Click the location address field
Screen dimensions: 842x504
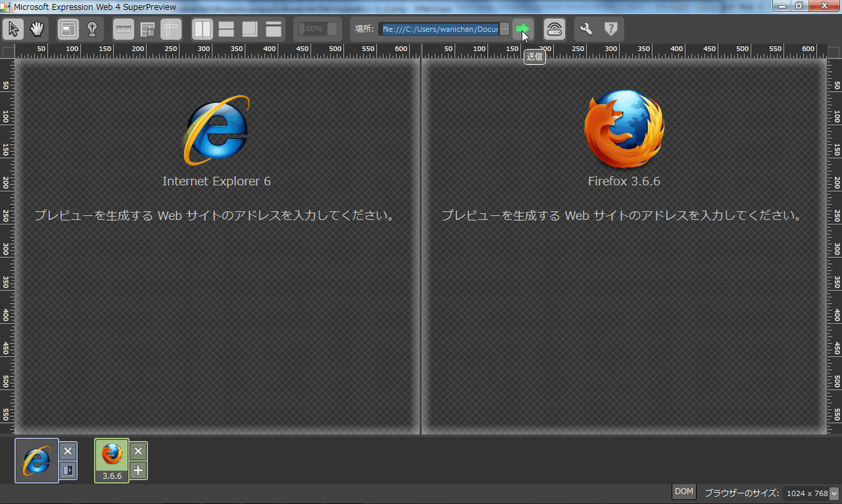coord(439,29)
